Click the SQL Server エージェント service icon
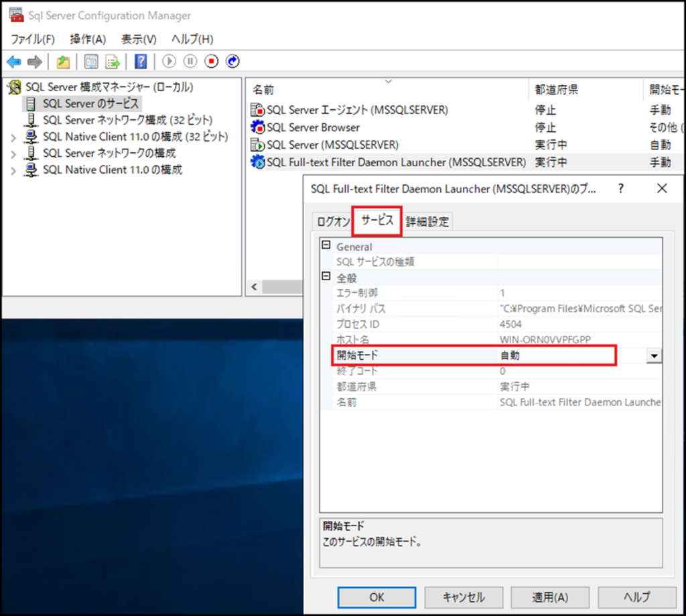The image size is (686, 616). [x=258, y=110]
